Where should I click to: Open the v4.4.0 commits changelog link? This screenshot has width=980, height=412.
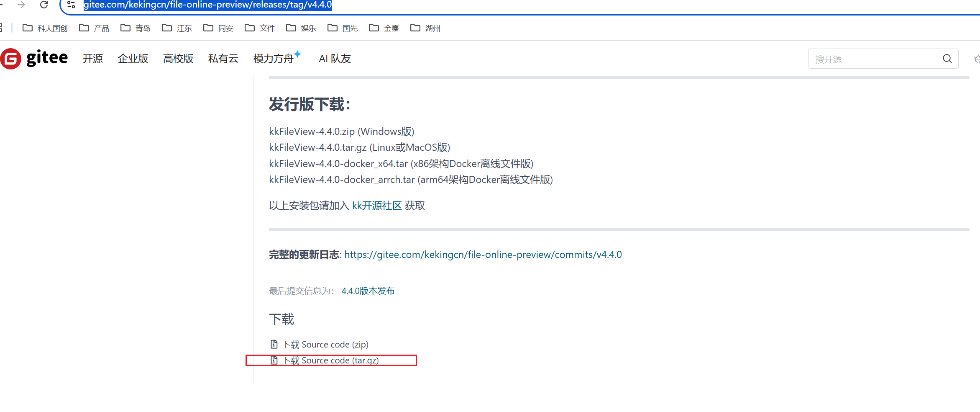click(x=483, y=255)
